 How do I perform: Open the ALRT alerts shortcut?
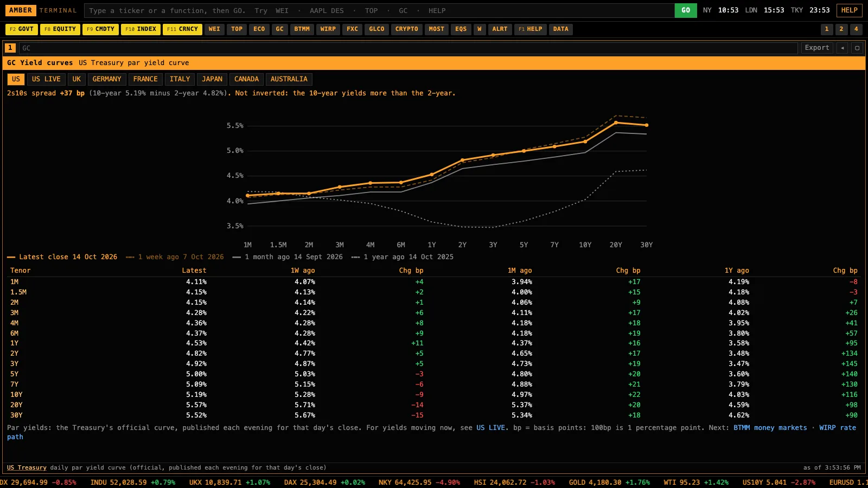pos(500,29)
